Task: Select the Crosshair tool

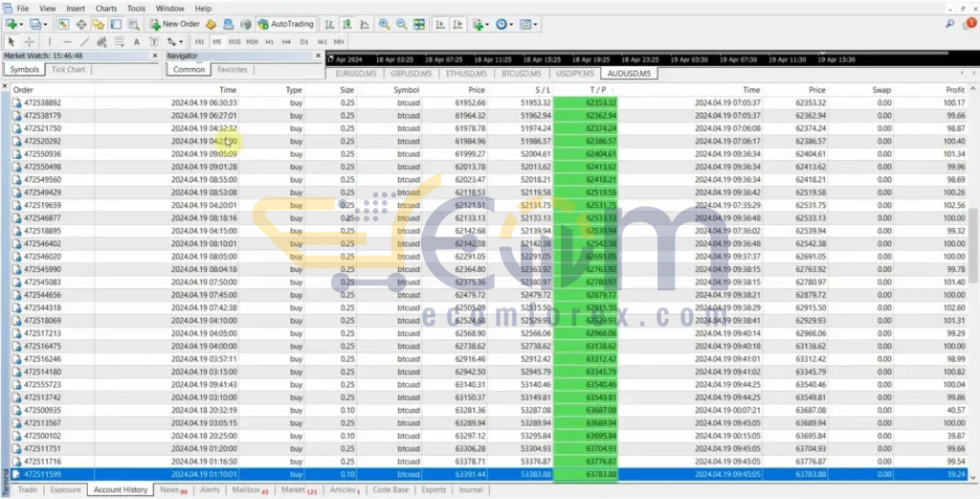Action: pos(30,42)
